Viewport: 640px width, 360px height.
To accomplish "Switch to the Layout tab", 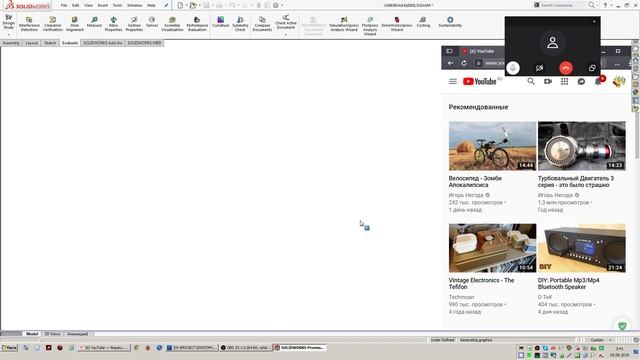I will (31, 43).
